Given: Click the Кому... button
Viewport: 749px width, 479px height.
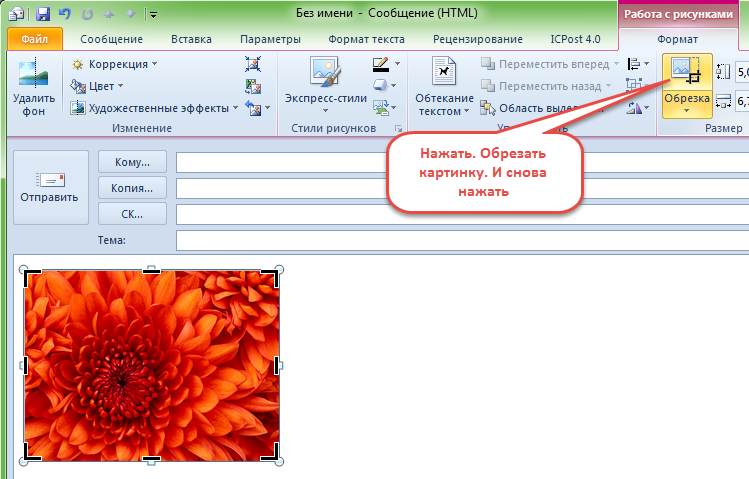Looking at the screenshot, I should [132, 162].
